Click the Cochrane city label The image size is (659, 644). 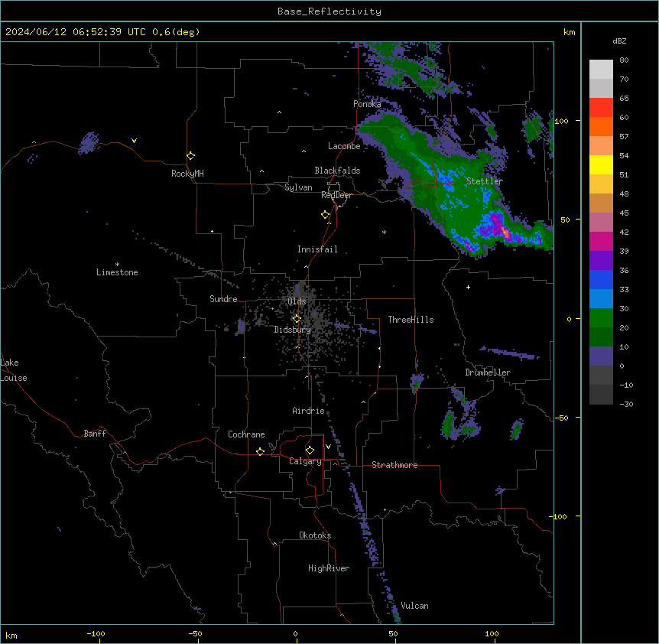(246, 434)
